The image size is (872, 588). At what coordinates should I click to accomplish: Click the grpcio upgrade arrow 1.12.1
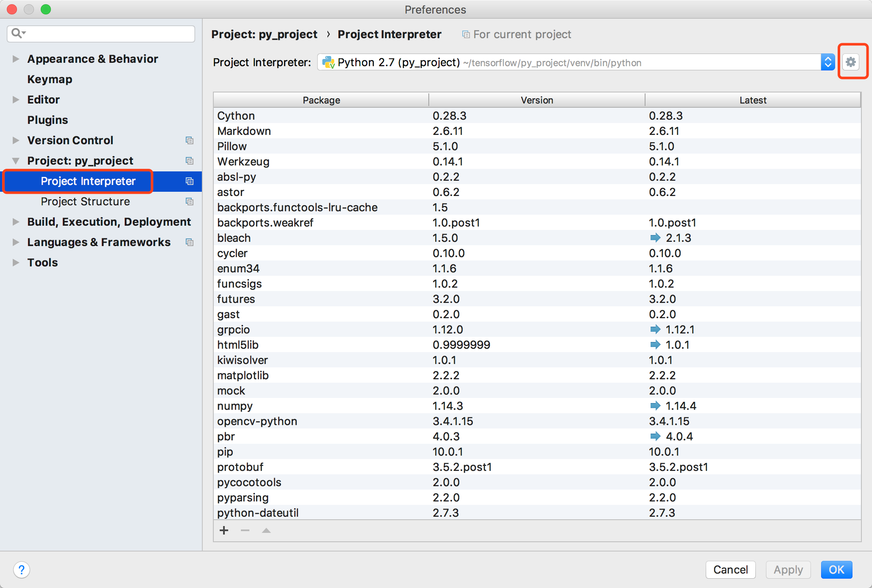pyautogui.click(x=655, y=329)
